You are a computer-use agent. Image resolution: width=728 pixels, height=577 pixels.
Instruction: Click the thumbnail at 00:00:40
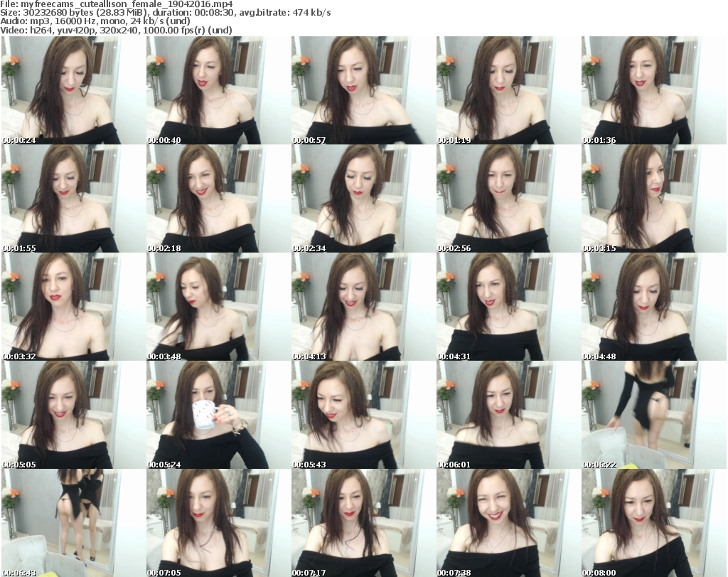[218, 90]
